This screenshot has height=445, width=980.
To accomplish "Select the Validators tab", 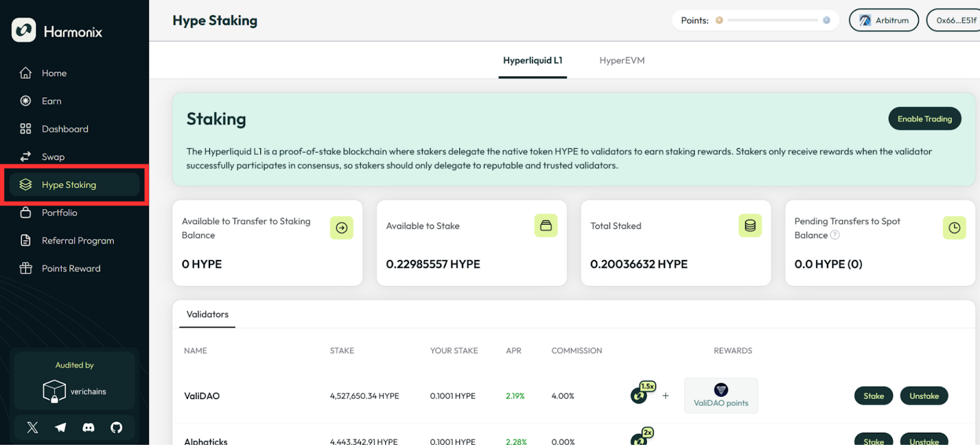I will coord(207,315).
